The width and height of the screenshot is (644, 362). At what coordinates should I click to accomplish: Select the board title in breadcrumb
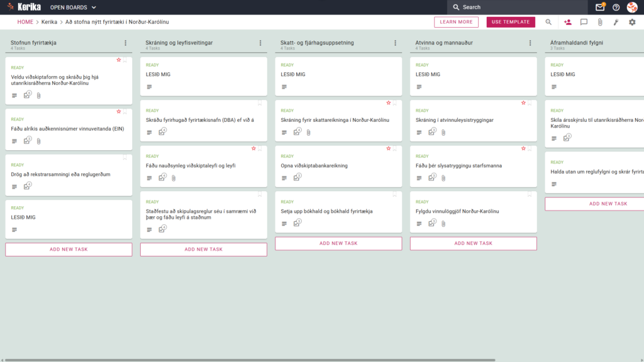coord(117,22)
